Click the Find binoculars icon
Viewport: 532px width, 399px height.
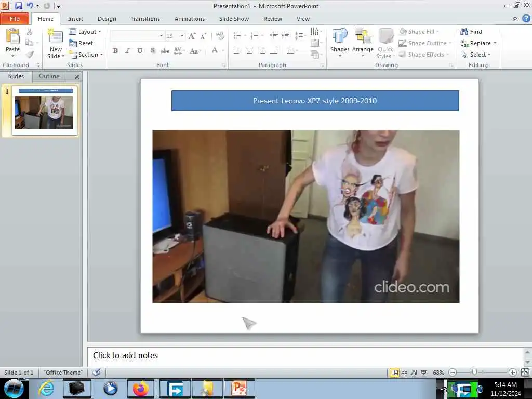click(464, 32)
